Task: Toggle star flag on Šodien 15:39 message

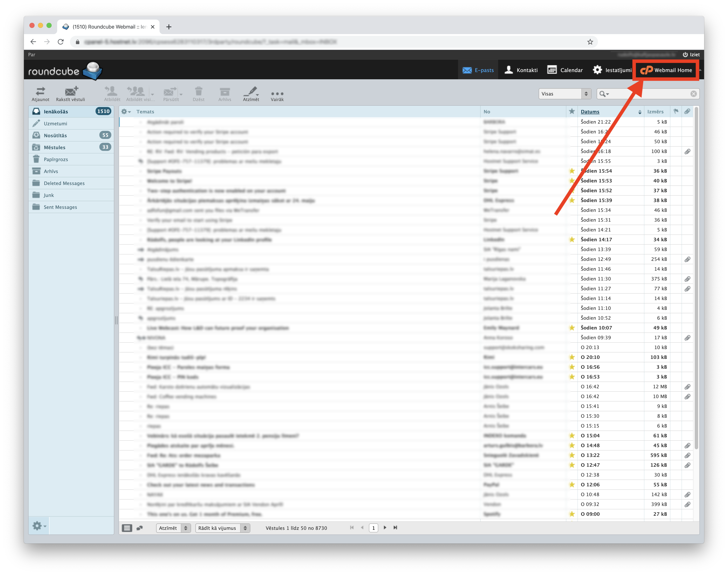Action: click(572, 200)
